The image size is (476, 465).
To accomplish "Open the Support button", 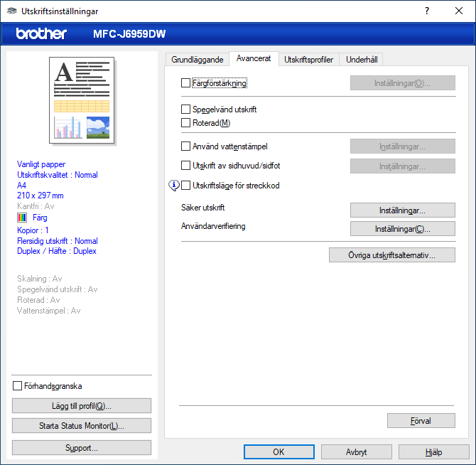I will click(82, 448).
